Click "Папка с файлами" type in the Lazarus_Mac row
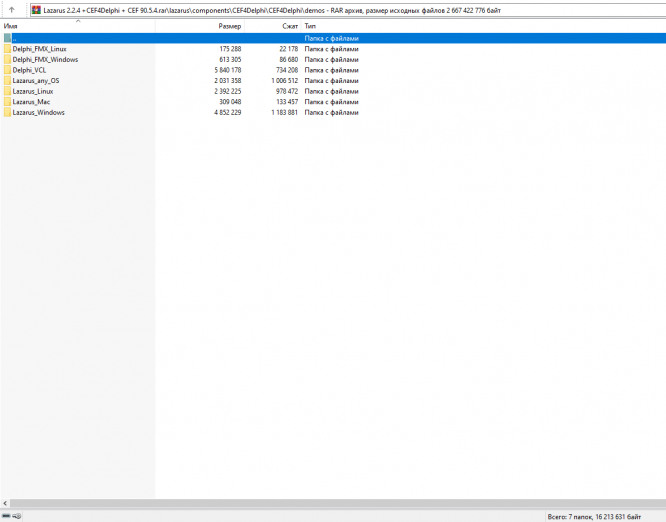This screenshot has width=666, height=522. point(332,102)
